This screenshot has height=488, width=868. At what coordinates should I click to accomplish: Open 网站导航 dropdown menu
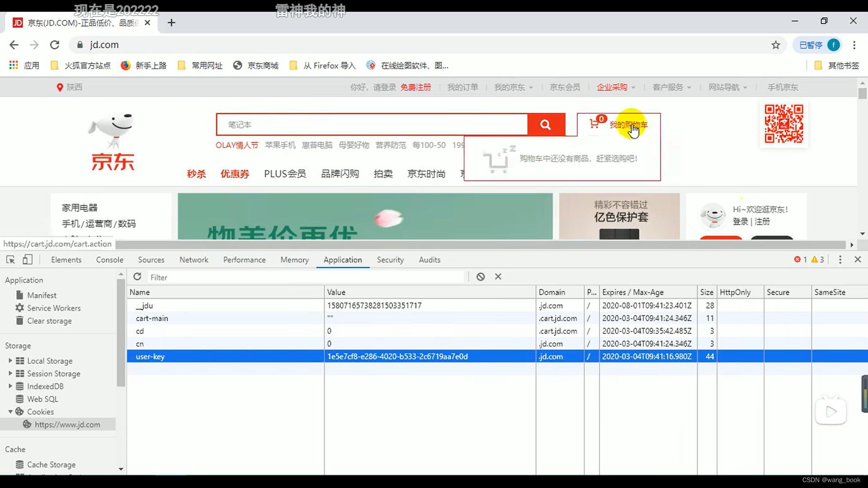click(728, 87)
